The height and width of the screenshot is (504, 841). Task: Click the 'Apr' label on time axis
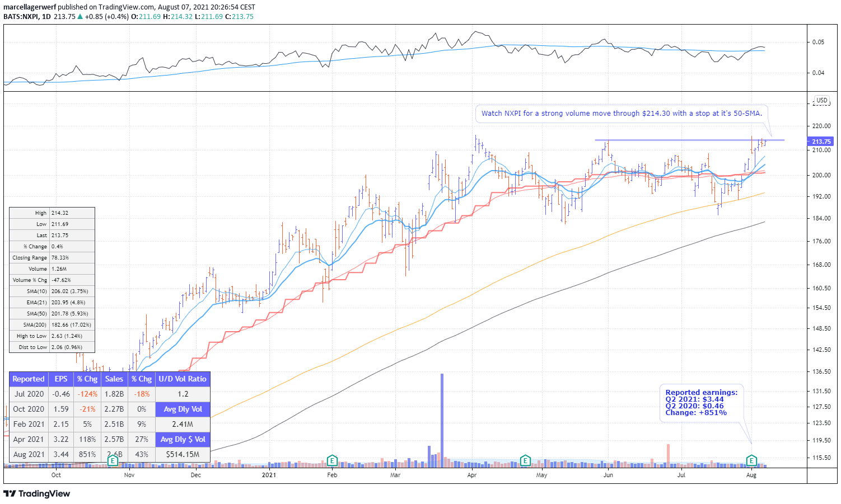click(472, 475)
